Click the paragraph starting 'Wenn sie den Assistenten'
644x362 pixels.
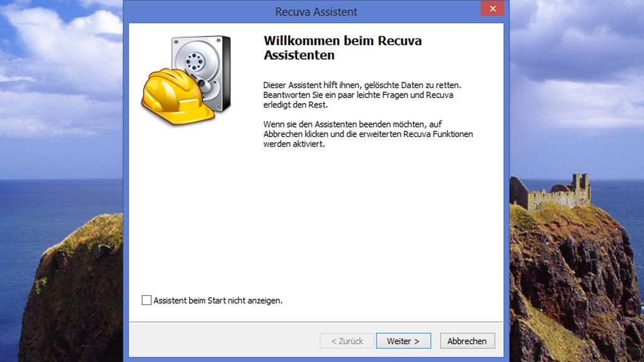(368, 134)
